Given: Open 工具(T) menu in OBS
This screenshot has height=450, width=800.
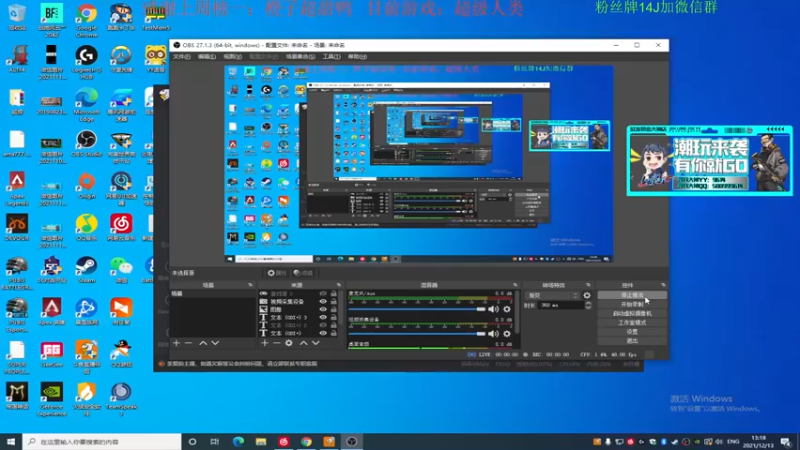Looking at the screenshot, I should pos(331,56).
